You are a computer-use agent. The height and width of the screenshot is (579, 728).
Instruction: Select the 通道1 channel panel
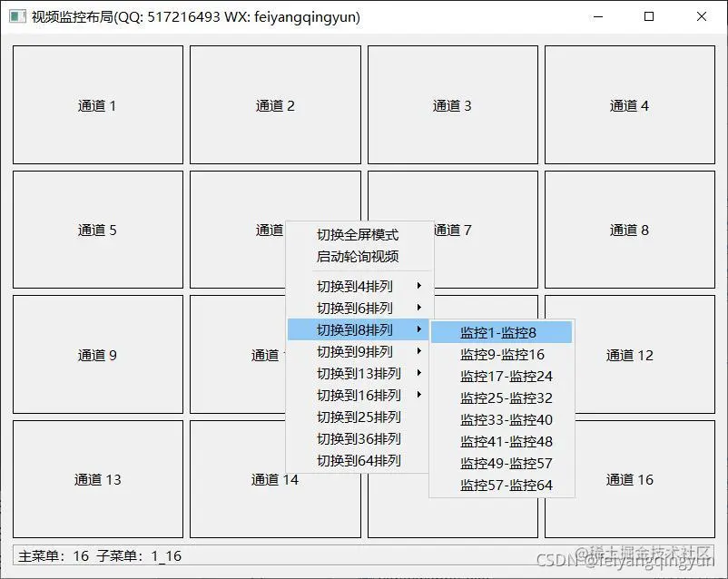point(96,103)
